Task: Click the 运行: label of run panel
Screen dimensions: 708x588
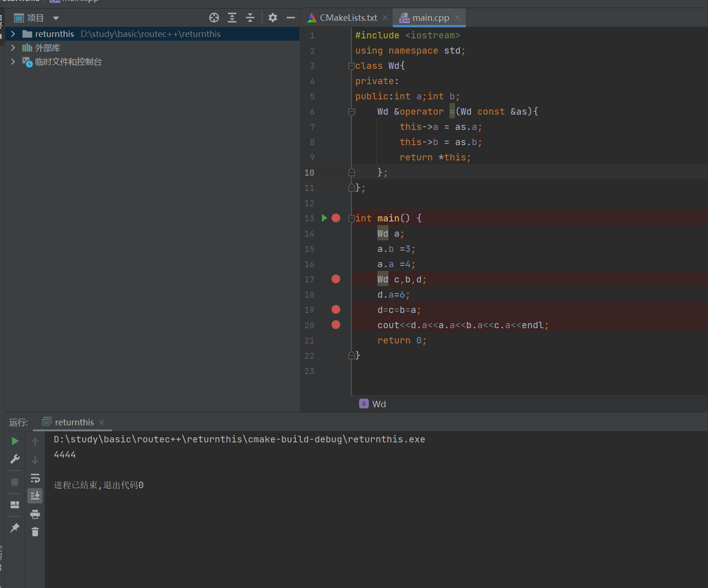Action: click(18, 423)
